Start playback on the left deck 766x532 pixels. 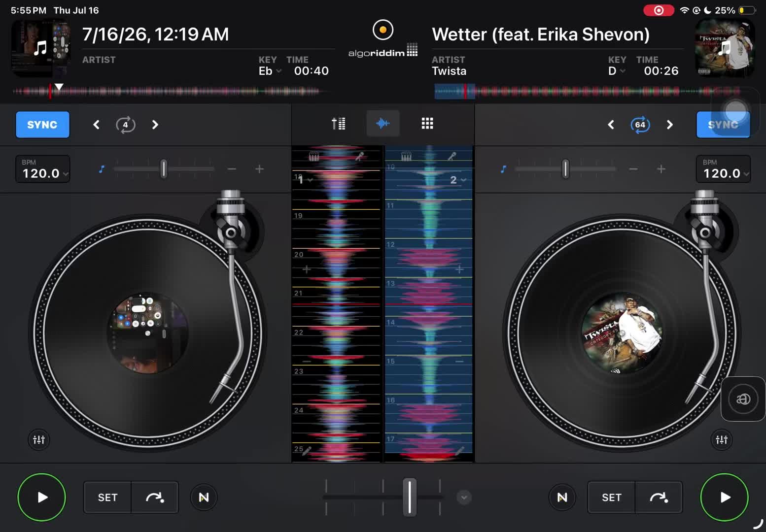click(42, 497)
